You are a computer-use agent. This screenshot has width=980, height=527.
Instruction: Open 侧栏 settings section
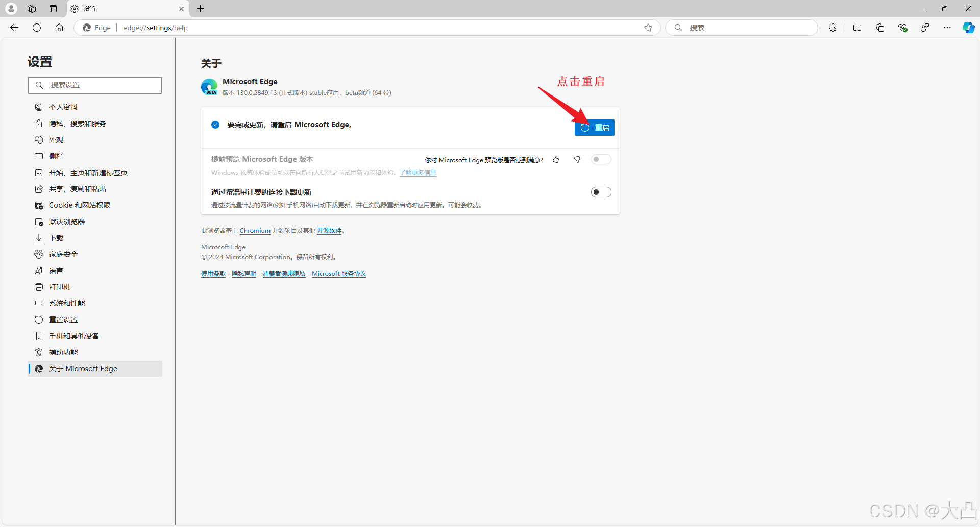tap(95, 156)
